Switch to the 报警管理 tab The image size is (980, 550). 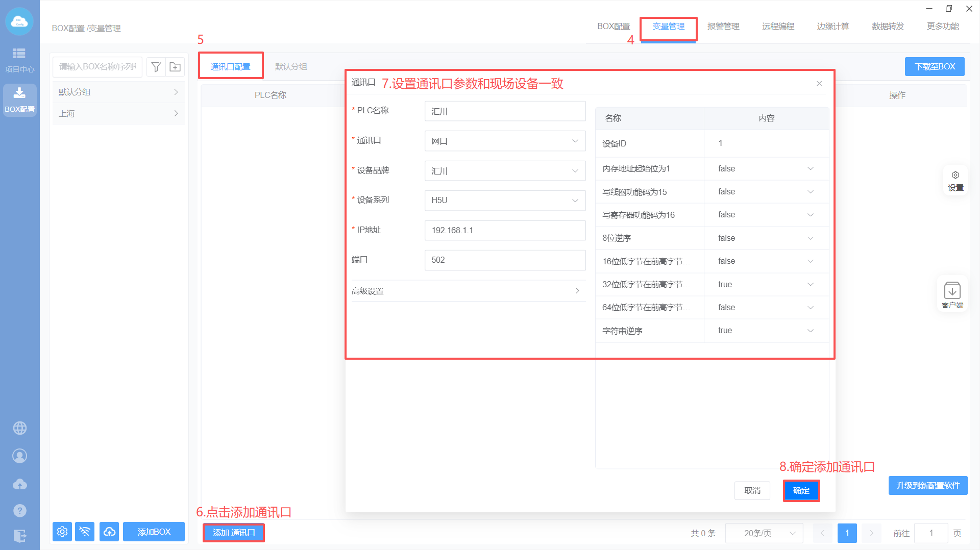pyautogui.click(x=723, y=27)
